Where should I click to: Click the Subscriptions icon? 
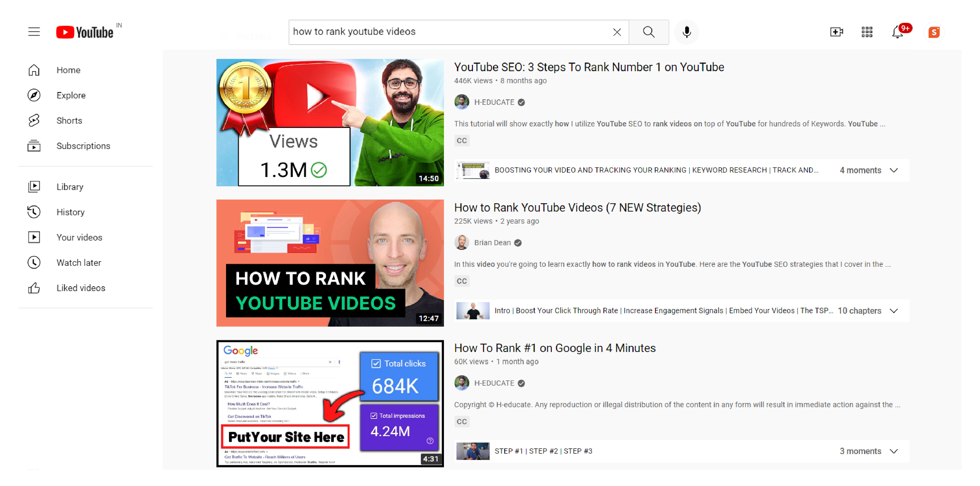(34, 146)
